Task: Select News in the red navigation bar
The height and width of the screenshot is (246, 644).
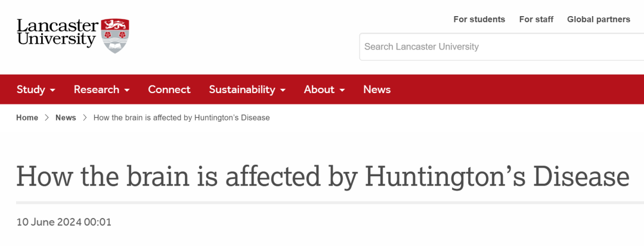Action: [x=377, y=90]
